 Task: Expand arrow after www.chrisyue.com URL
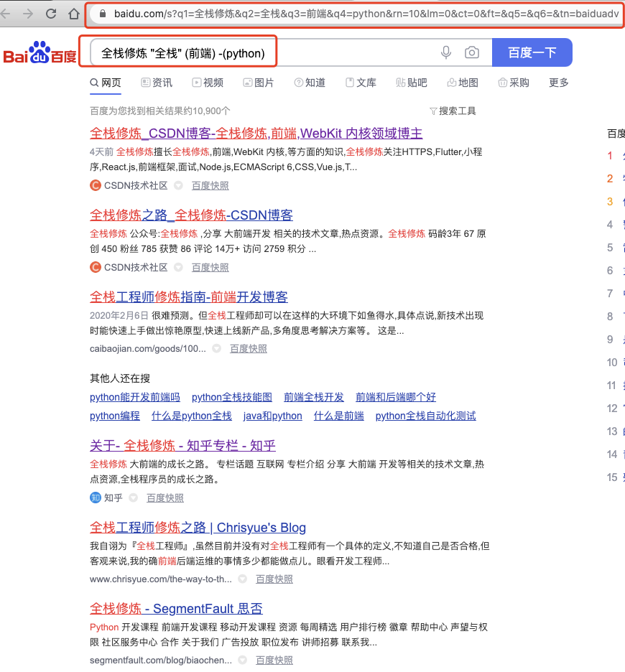point(242,579)
